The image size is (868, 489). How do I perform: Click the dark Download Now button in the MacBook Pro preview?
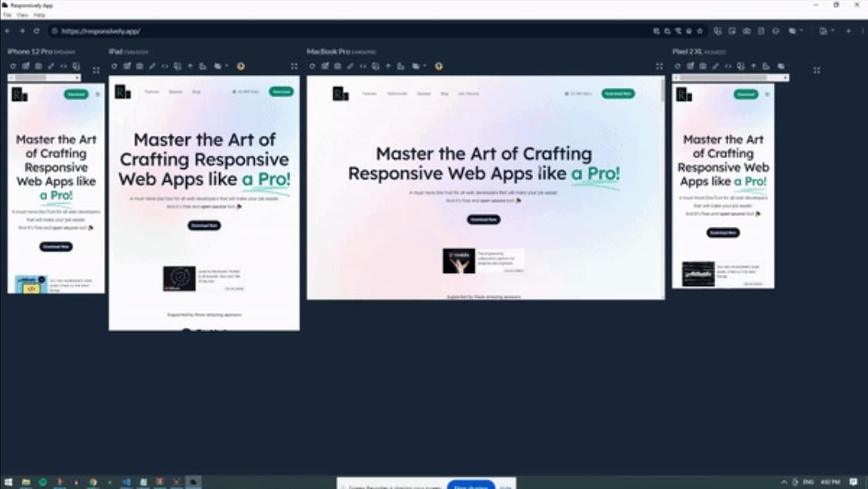point(483,220)
